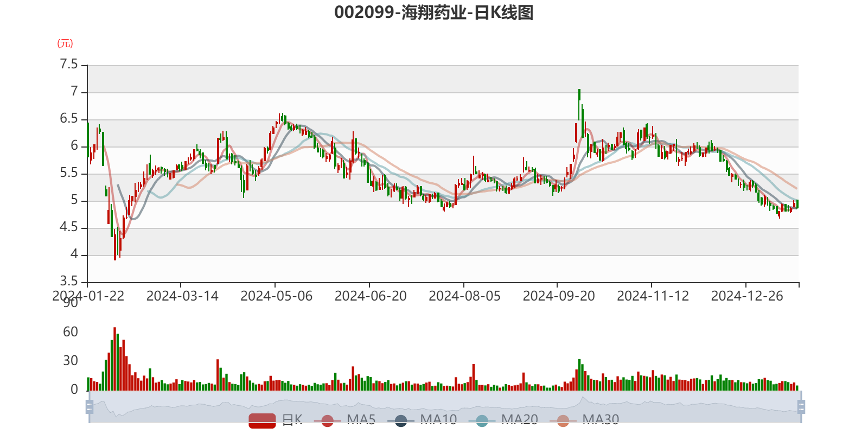Click the 4.5 price axis label
This screenshot has height=434, width=868.
69,227
